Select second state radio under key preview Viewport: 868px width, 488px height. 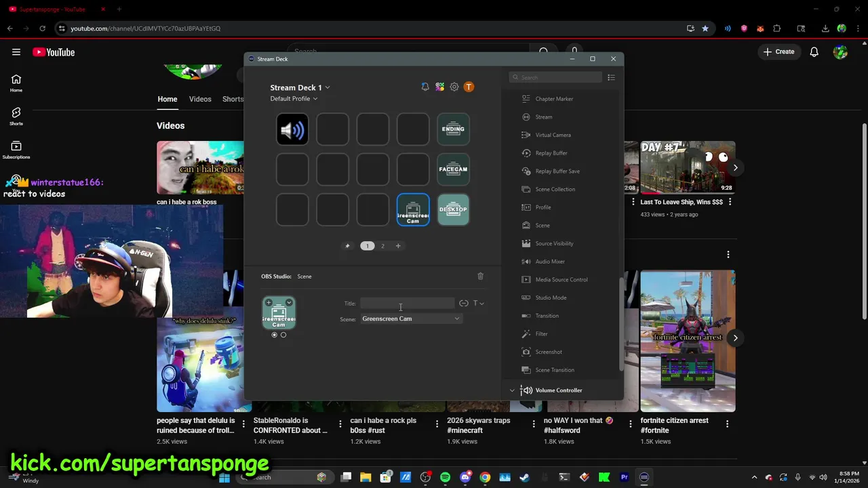click(283, 335)
